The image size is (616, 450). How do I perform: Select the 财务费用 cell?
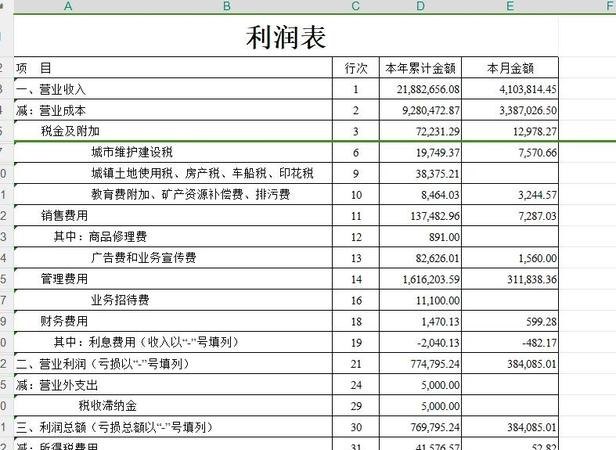click(173, 321)
